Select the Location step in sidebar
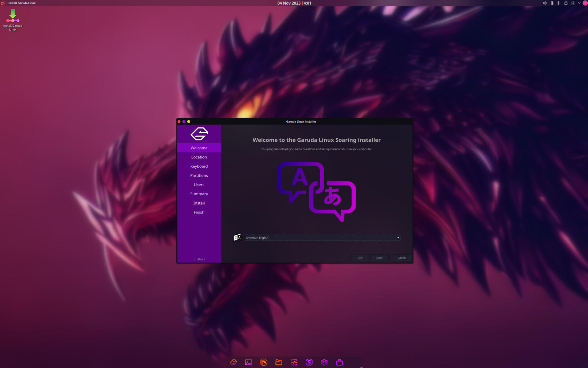The image size is (588, 368). click(199, 157)
